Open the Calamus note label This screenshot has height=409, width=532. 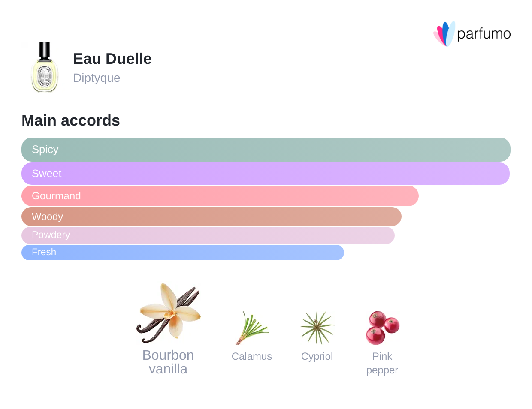pyautogui.click(x=252, y=356)
